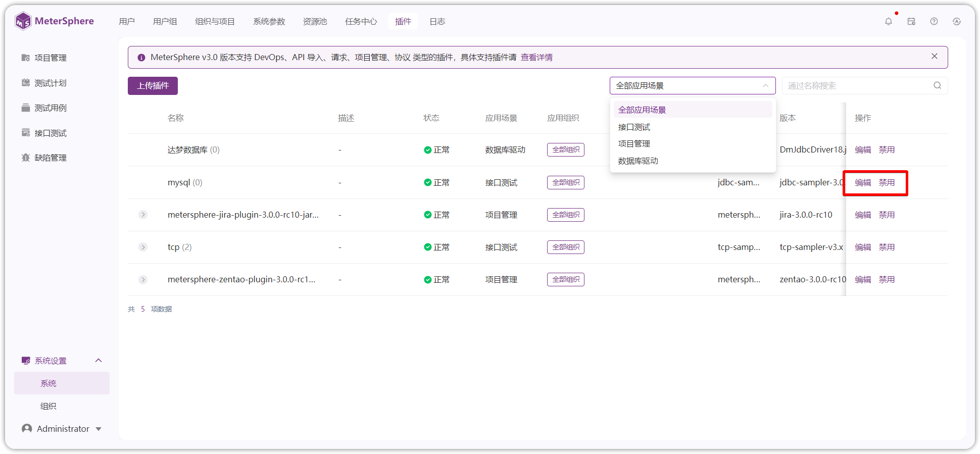Viewport: 980px width, 454px height.
Task: Open the notifications bell icon
Action: 889,21
